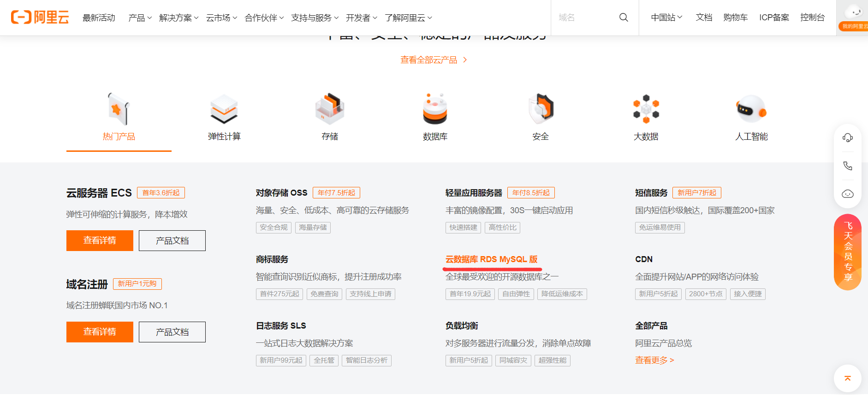This screenshot has height=395, width=868.
Task: Expand the 解决方案 dropdown menu
Action: tap(179, 18)
